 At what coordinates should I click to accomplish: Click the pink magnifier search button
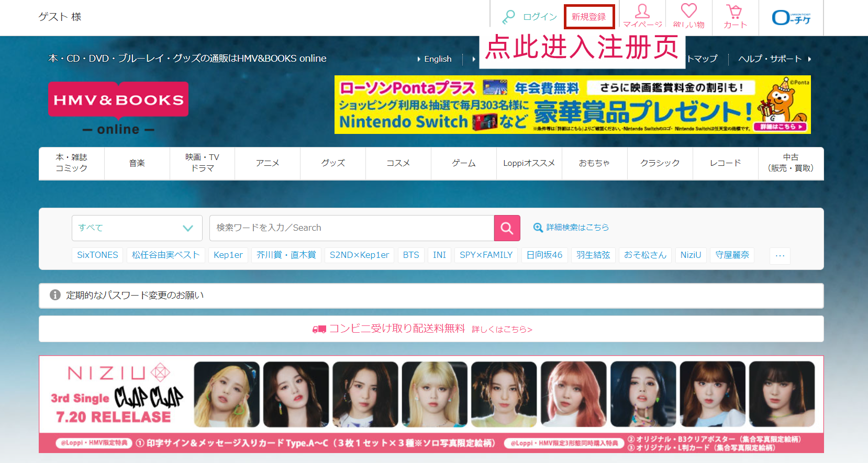(x=507, y=228)
